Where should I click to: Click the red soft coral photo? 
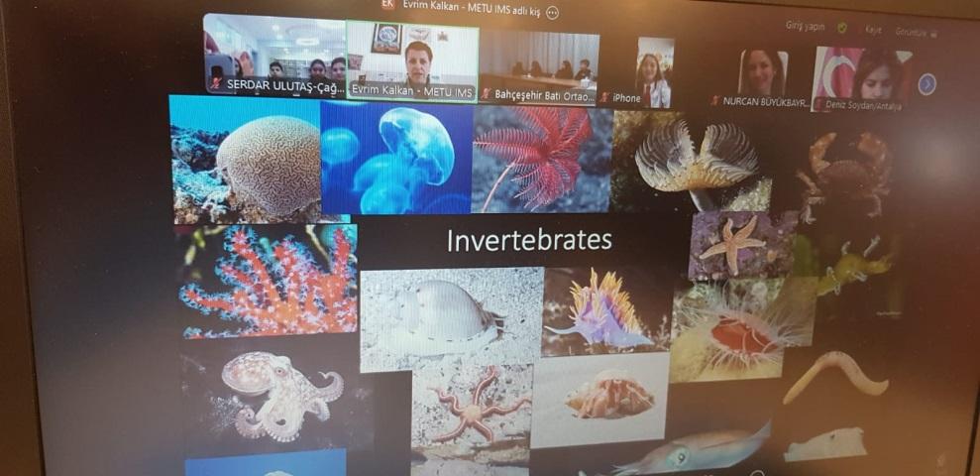(x=269, y=282)
